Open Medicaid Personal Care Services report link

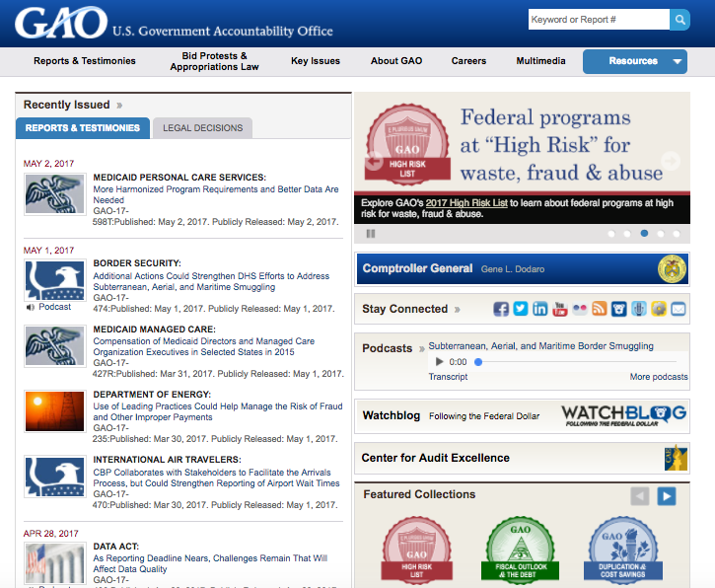pyautogui.click(x=216, y=194)
